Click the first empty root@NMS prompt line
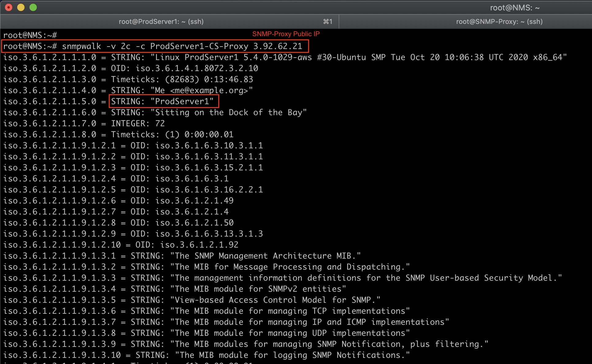This screenshot has width=592, height=364. (30, 35)
